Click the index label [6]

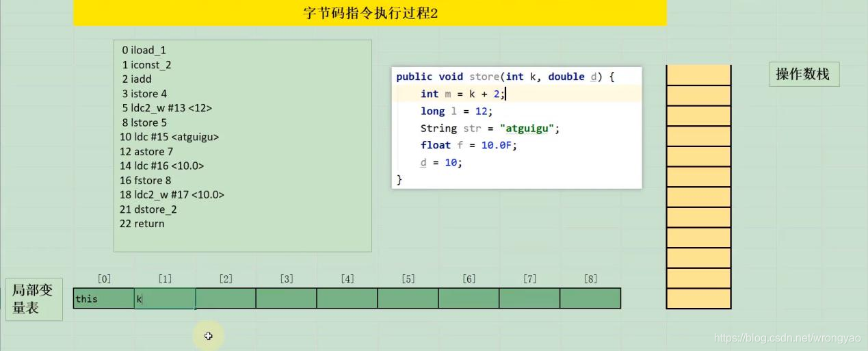(x=469, y=278)
